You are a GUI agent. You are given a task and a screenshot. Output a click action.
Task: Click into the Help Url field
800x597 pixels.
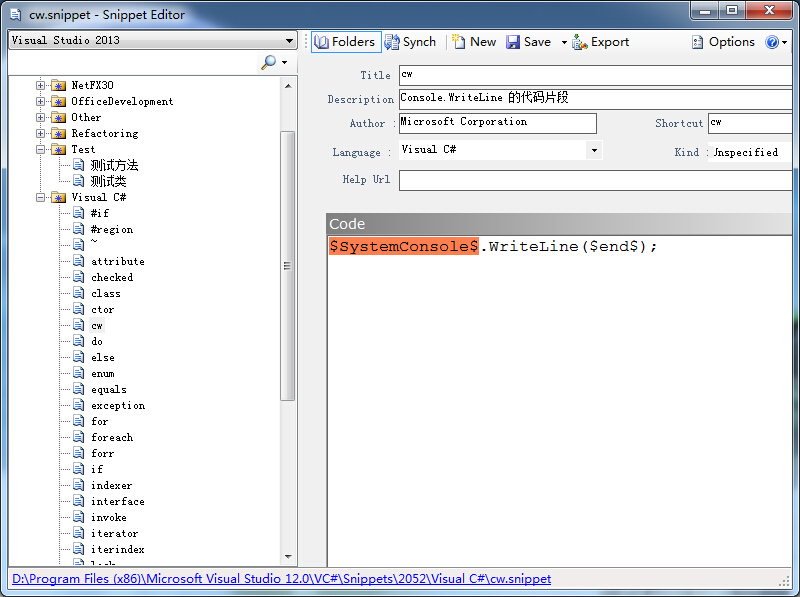[595, 181]
